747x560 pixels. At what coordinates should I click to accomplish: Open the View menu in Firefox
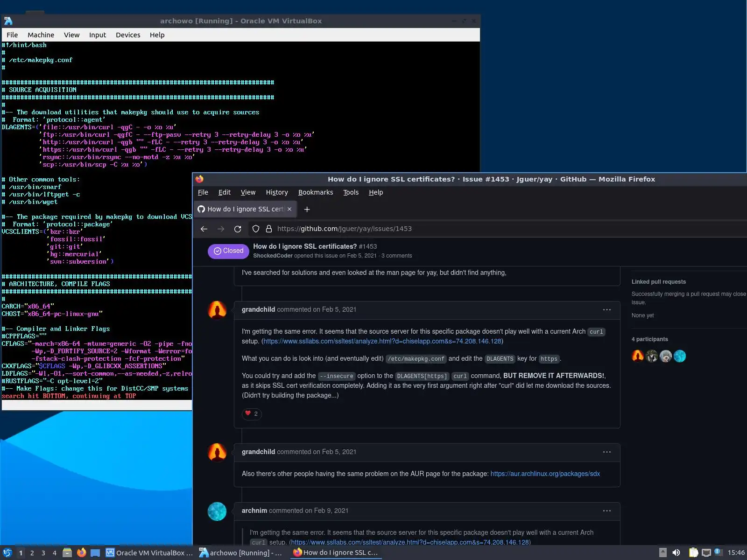click(x=248, y=192)
